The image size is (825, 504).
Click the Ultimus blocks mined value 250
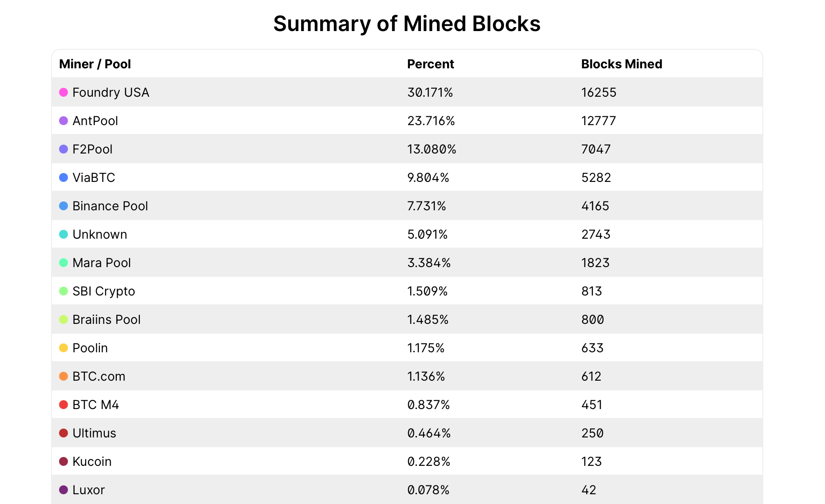click(x=592, y=433)
